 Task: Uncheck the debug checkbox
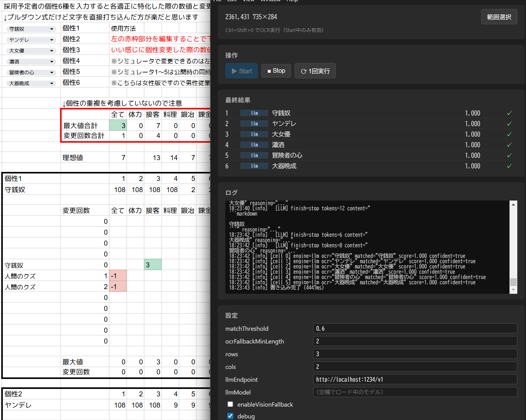(230, 416)
